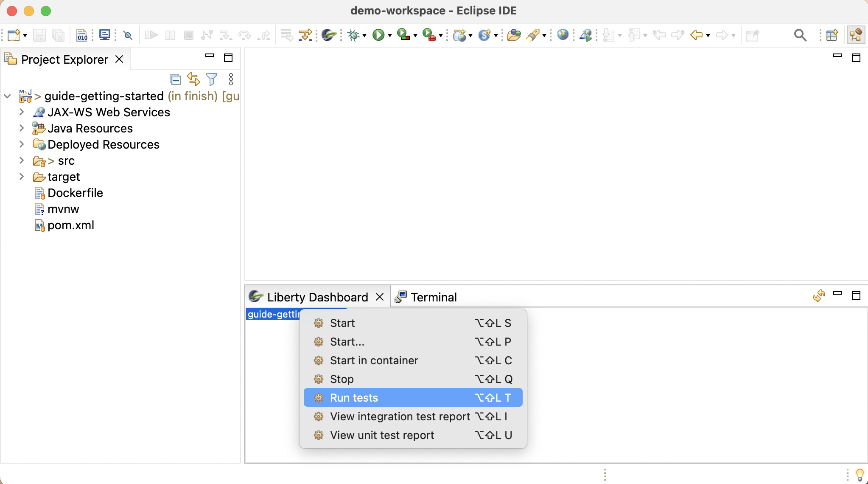Expand the src folder node

click(x=22, y=160)
